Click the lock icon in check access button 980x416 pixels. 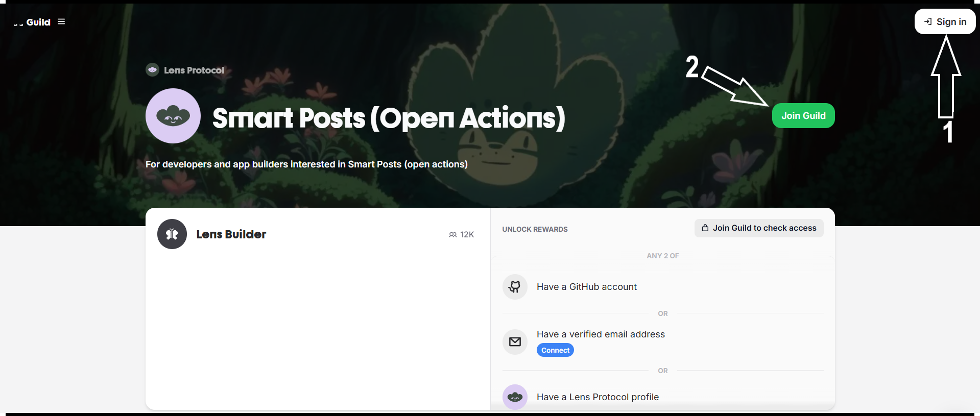pos(705,228)
